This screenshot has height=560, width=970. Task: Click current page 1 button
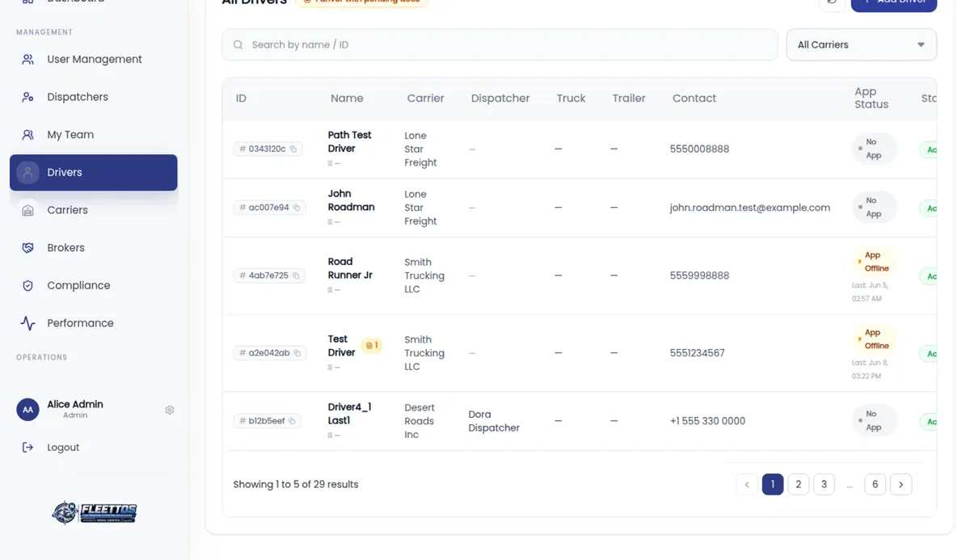coord(772,484)
